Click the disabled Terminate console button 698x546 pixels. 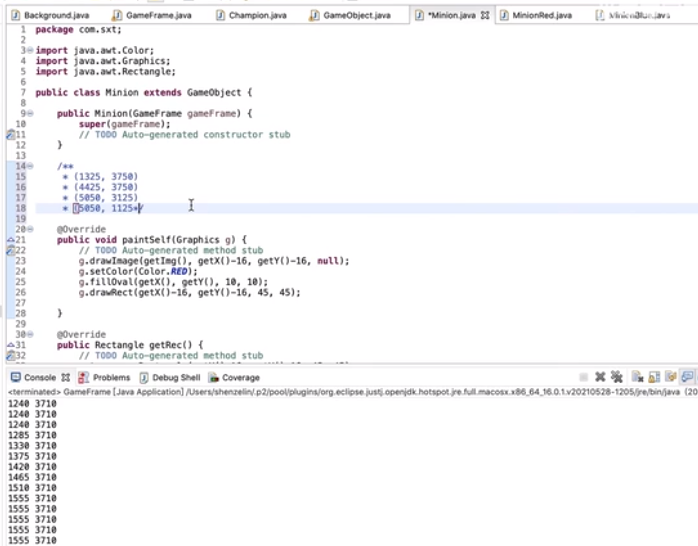click(x=583, y=377)
